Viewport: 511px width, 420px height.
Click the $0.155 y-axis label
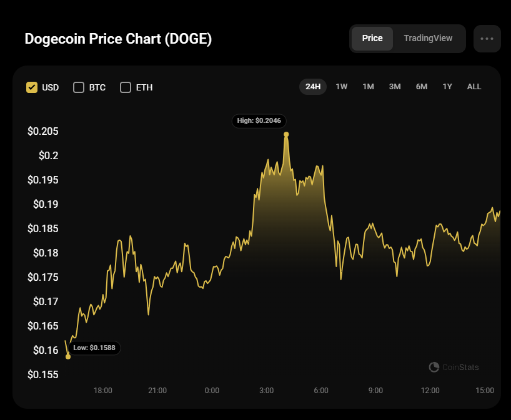tap(43, 374)
